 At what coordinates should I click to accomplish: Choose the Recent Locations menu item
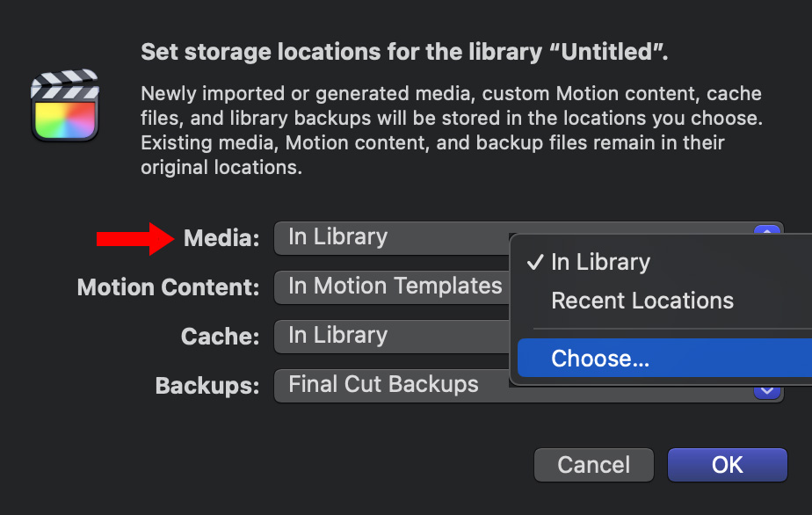[642, 301]
